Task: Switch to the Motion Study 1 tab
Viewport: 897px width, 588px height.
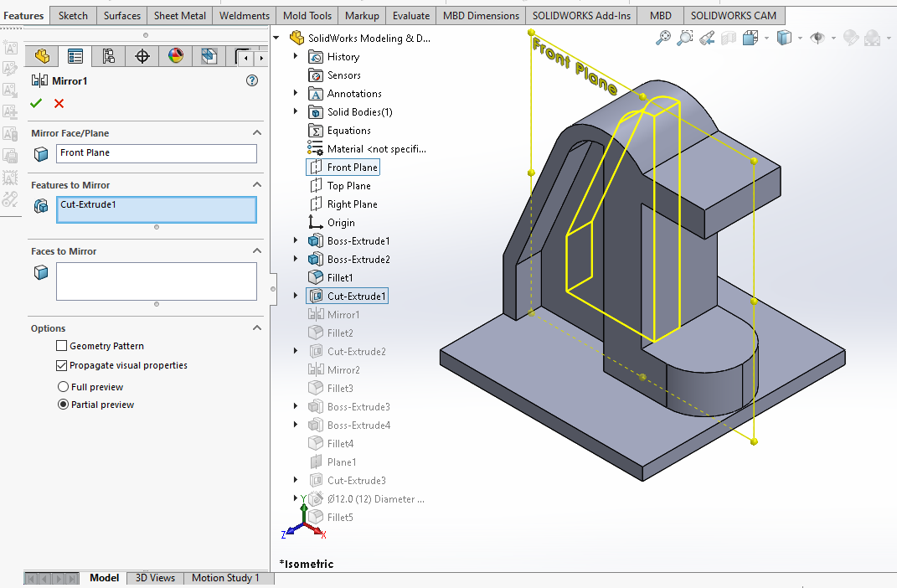Action: [225, 578]
